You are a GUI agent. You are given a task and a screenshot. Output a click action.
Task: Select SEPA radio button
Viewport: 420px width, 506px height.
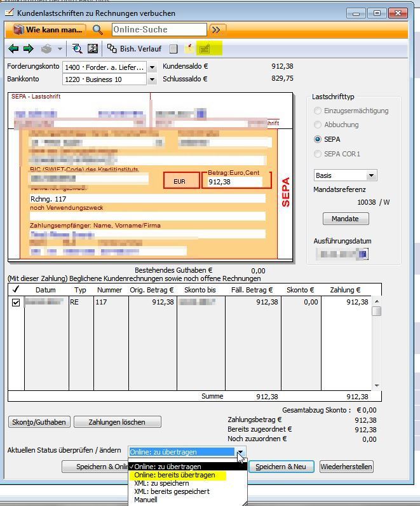(x=318, y=139)
